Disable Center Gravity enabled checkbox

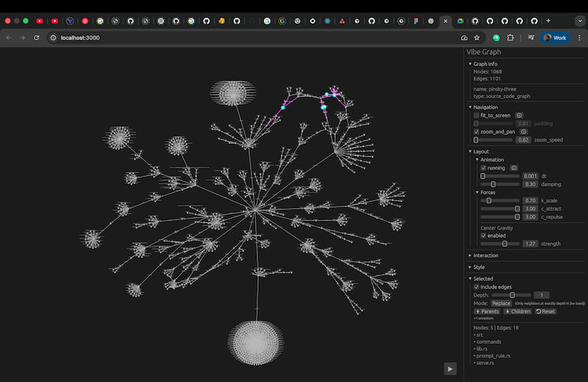[483, 236]
